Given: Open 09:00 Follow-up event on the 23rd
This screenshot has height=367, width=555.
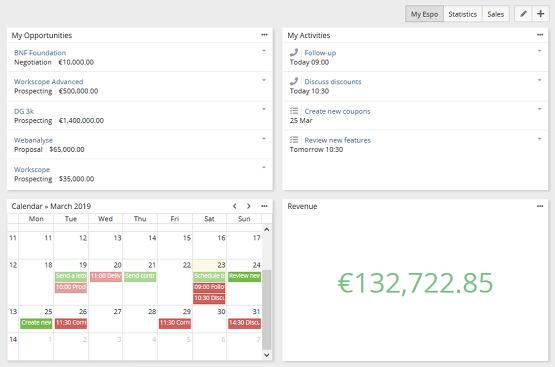Looking at the screenshot, I should click(x=209, y=287).
